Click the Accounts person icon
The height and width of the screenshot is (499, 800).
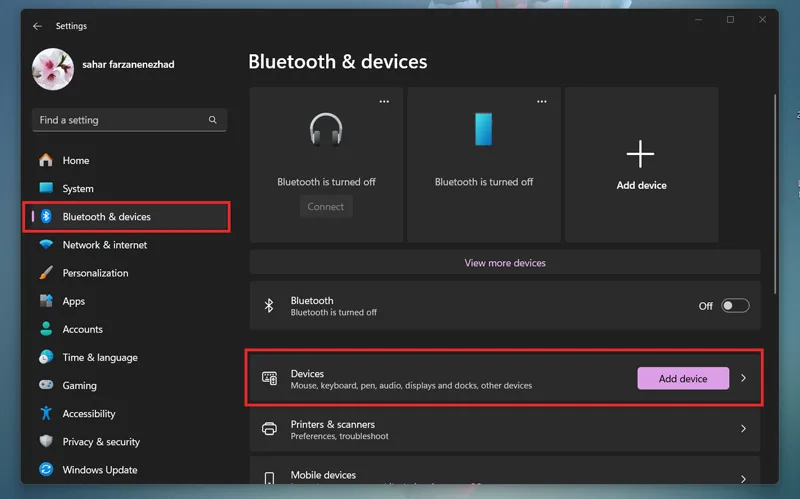[46, 329]
